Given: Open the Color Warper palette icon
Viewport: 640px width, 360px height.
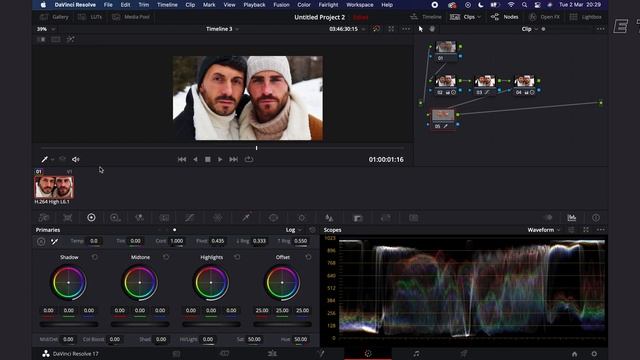Looking at the screenshot, I should [218, 218].
